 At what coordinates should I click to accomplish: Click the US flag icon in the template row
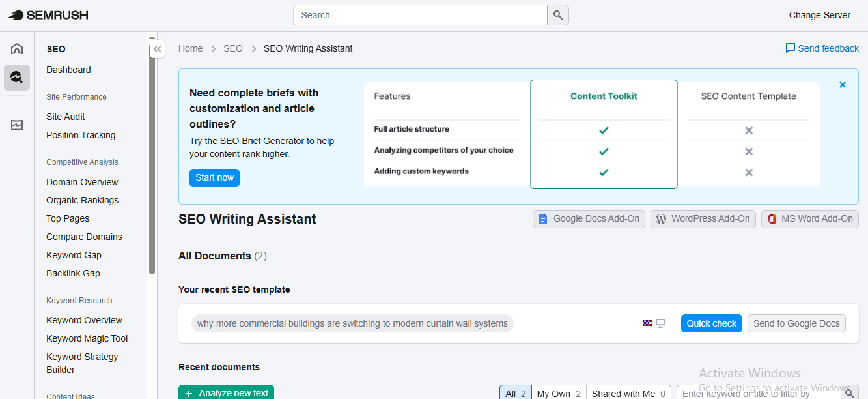click(x=647, y=323)
